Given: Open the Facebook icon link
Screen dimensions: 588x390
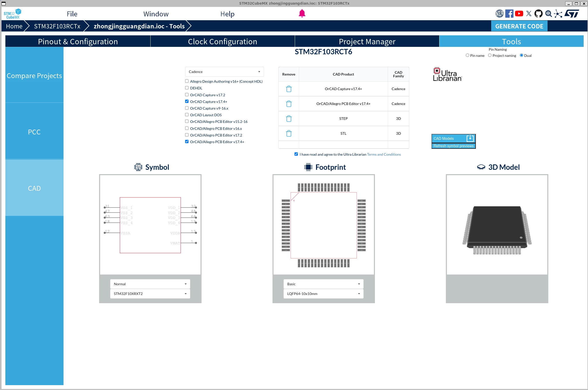Looking at the screenshot, I should [x=509, y=14].
